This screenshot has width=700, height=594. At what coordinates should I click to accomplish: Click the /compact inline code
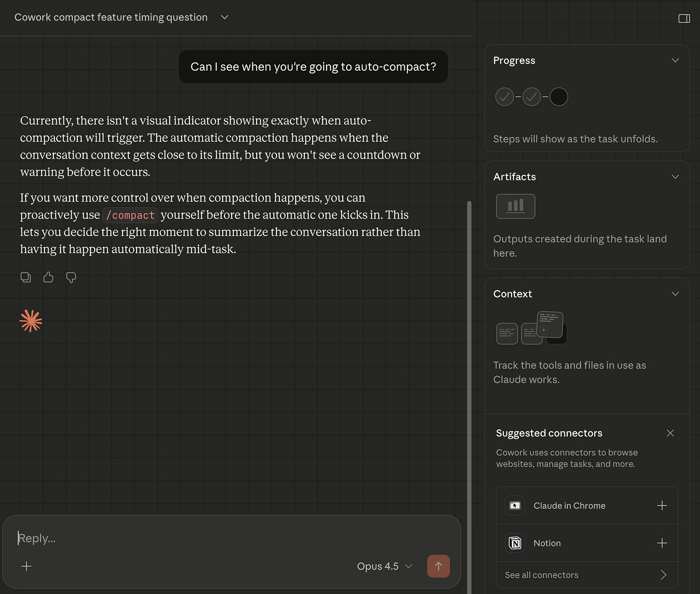point(130,215)
